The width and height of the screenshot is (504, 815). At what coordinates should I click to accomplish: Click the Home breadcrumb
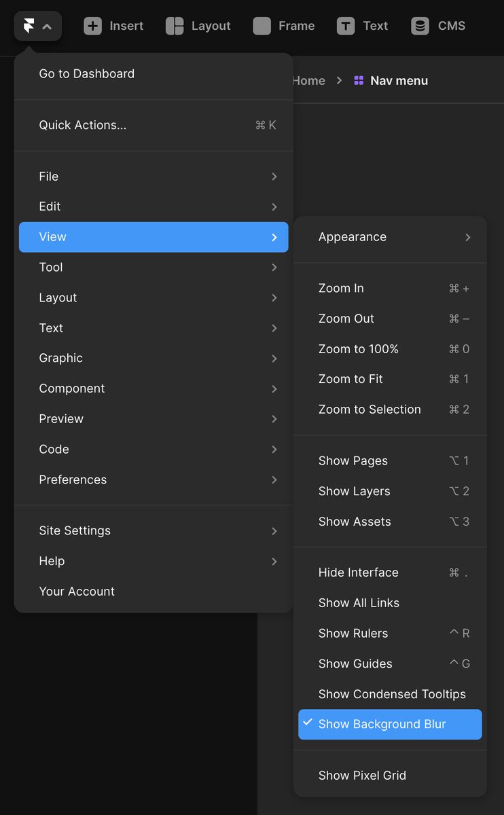(308, 81)
